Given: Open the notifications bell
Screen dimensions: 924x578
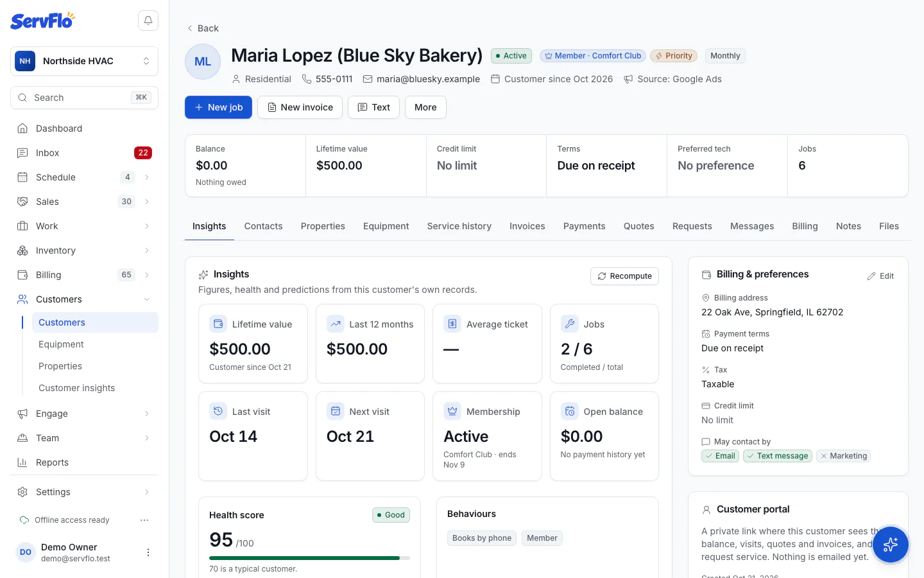Looking at the screenshot, I should (x=148, y=21).
